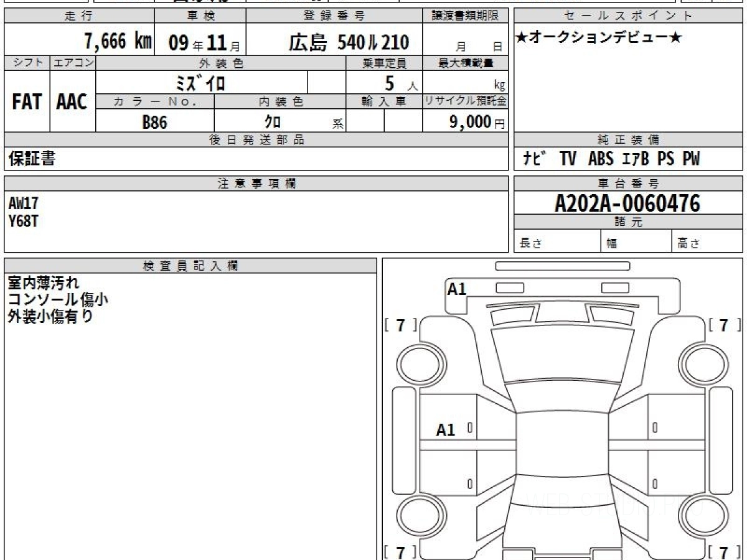Click the 7,666 km mileage value
This screenshot has height=560, width=747.
(118, 42)
